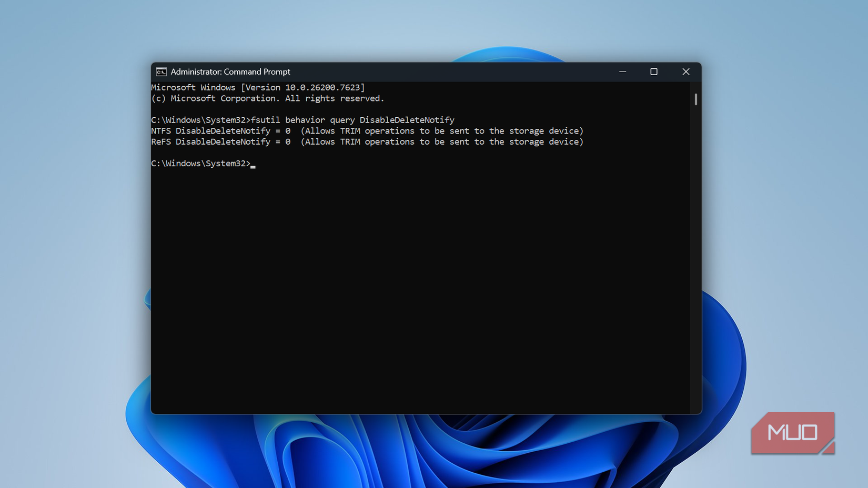This screenshot has height=488, width=868.
Task: Click the scrollbar thumb on the right
Action: point(695,99)
